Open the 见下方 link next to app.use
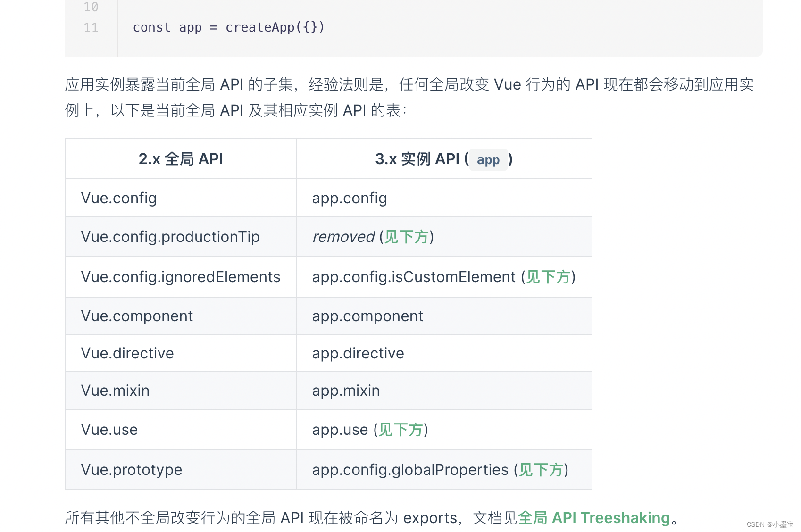 (x=400, y=430)
